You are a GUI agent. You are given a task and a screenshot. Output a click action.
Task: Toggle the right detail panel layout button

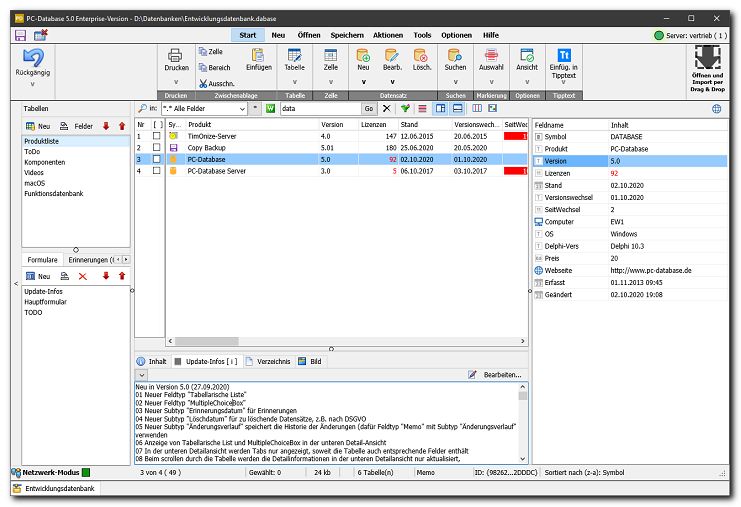pyautogui.click(x=440, y=108)
